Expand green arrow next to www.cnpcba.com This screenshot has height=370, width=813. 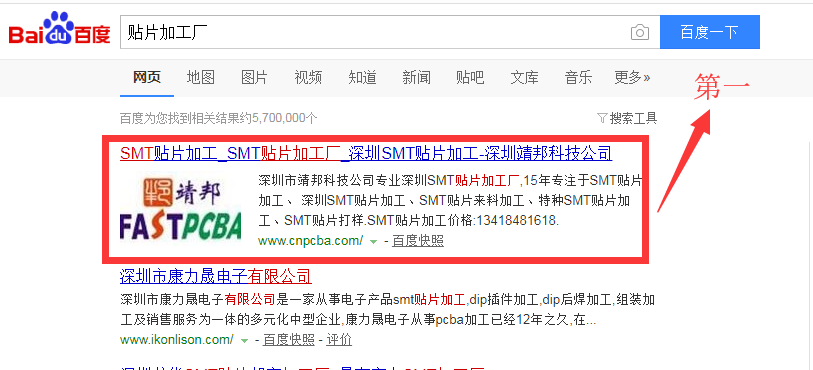[373, 241]
